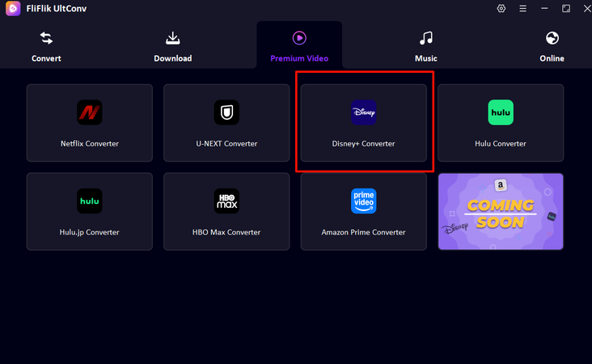Open settings gear in title bar
The image size is (592, 364).
(x=501, y=8)
